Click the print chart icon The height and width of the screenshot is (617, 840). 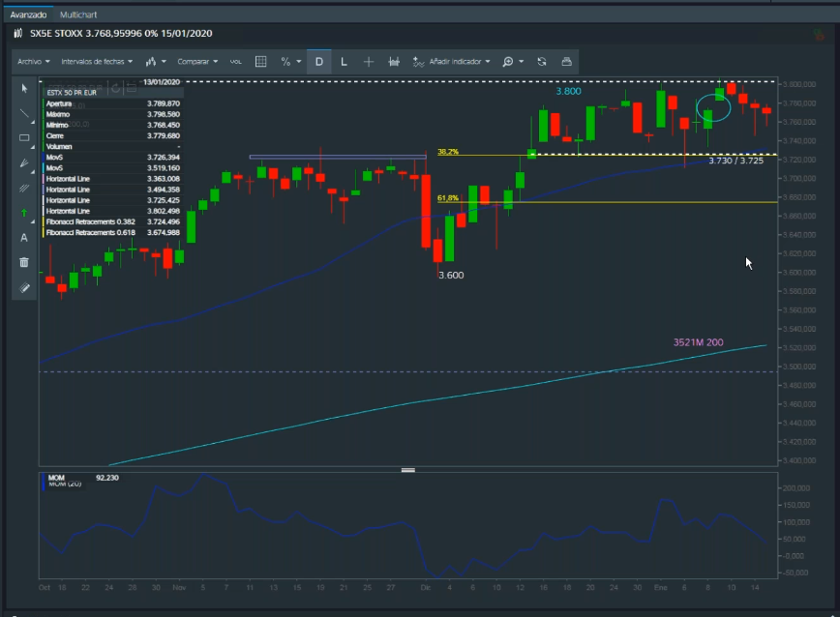[566, 61]
